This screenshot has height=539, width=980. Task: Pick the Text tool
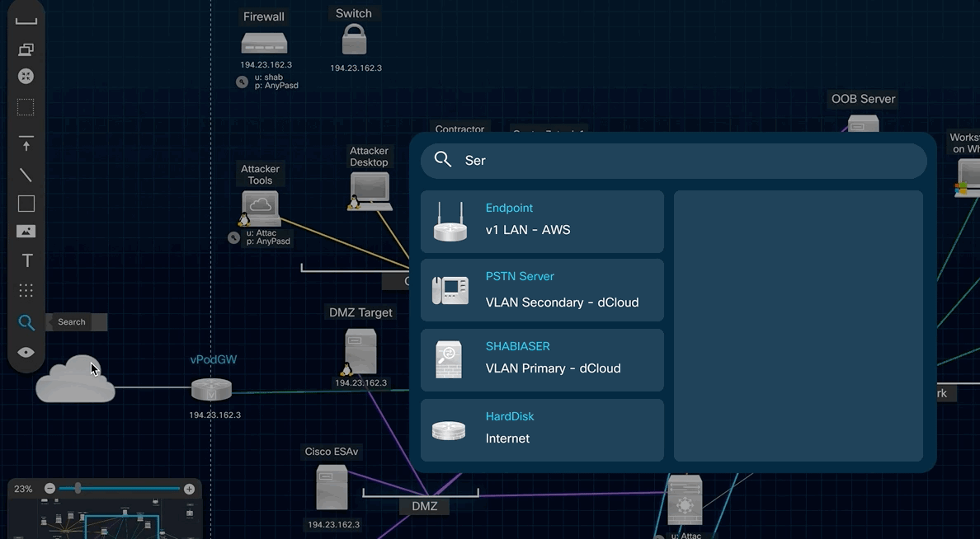click(27, 260)
